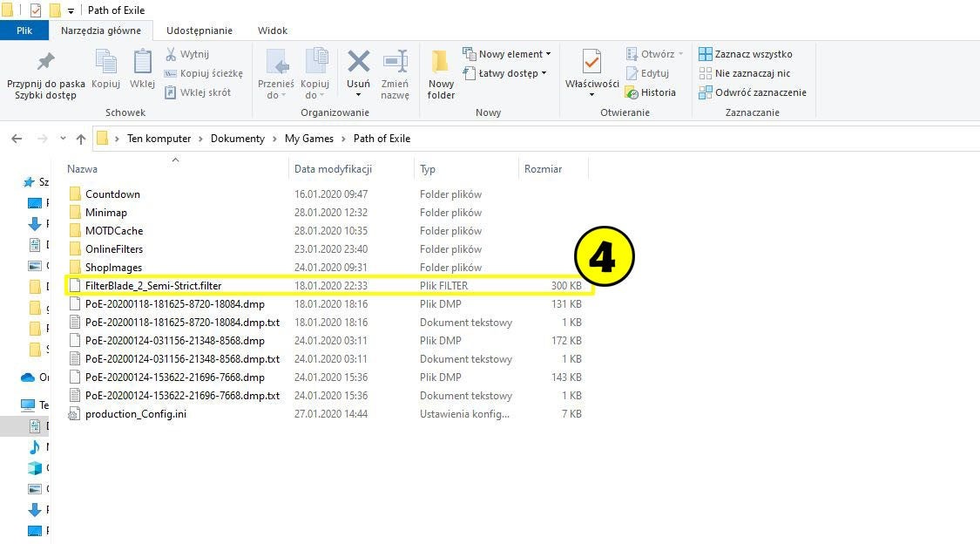The image size is (980, 544).
Task: Select the Wytnij scissors cut option
Action: point(187,54)
